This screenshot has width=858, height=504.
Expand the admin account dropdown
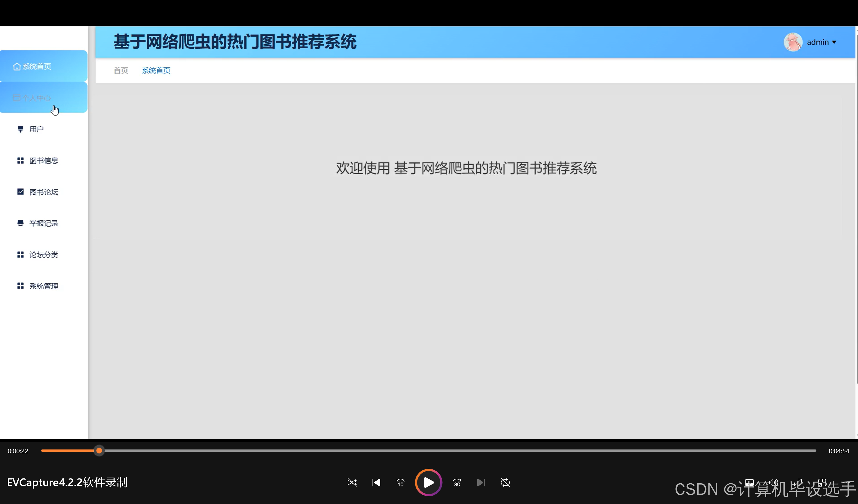tap(821, 42)
